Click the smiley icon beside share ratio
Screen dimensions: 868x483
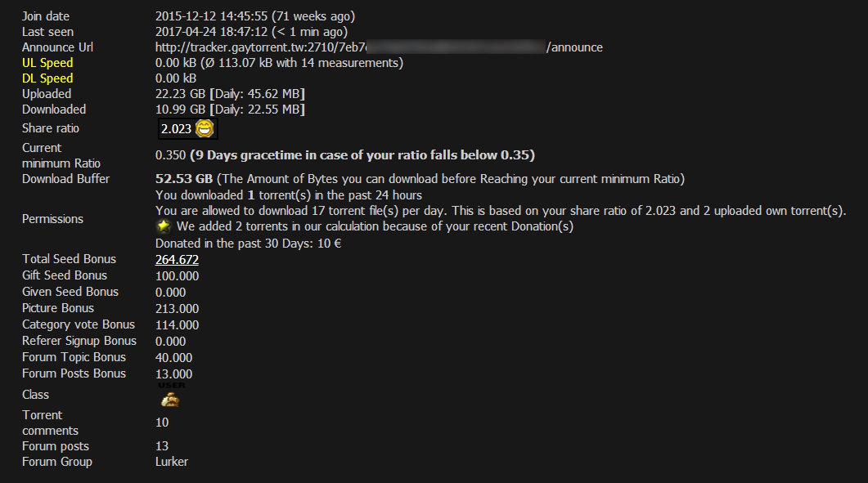(x=205, y=128)
